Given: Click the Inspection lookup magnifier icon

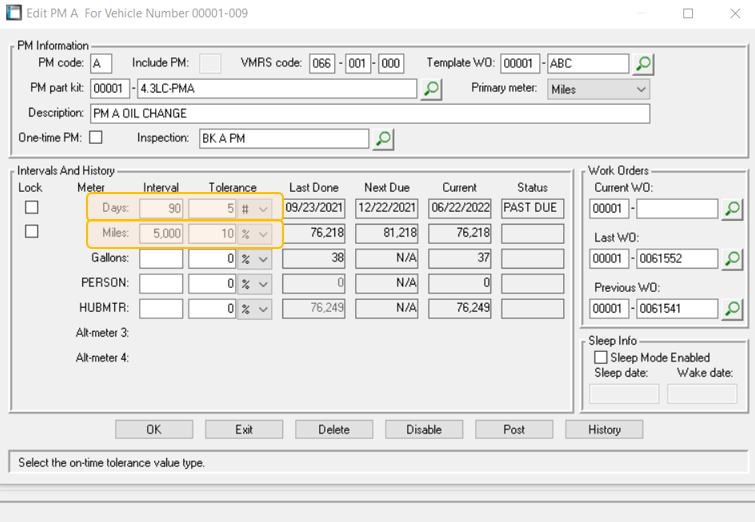Looking at the screenshot, I should tap(382, 139).
